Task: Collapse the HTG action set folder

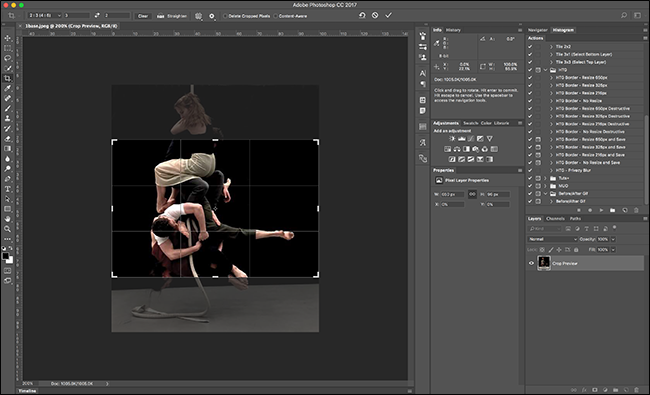Action: [x=546, y=70]
